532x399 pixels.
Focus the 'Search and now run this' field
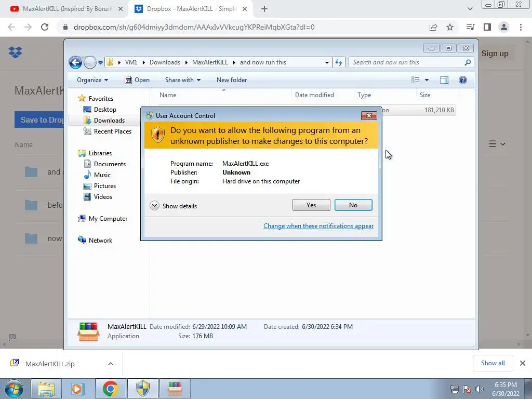point(407,62)
